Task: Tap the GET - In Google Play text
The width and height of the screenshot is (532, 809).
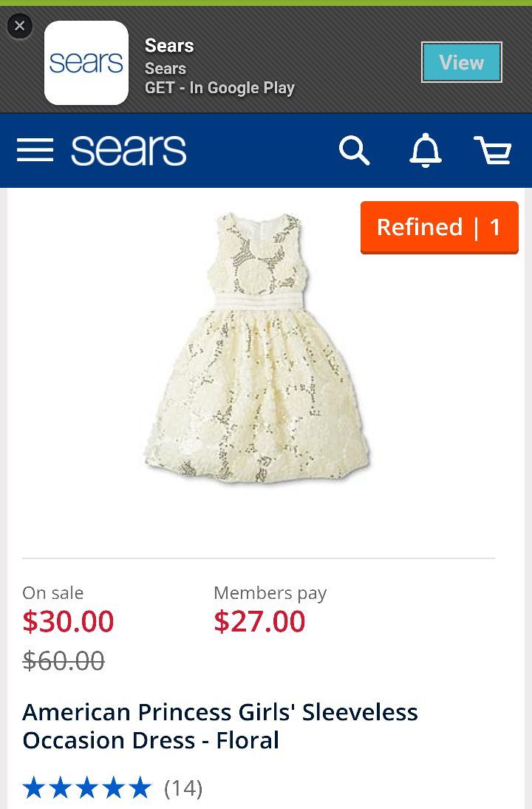Action: click(219, 88)
